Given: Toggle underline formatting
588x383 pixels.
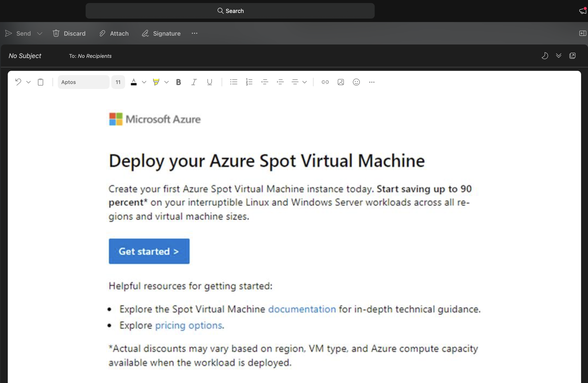Looking at the screenshot, I should pyautogui.click(x=210, y=82).
